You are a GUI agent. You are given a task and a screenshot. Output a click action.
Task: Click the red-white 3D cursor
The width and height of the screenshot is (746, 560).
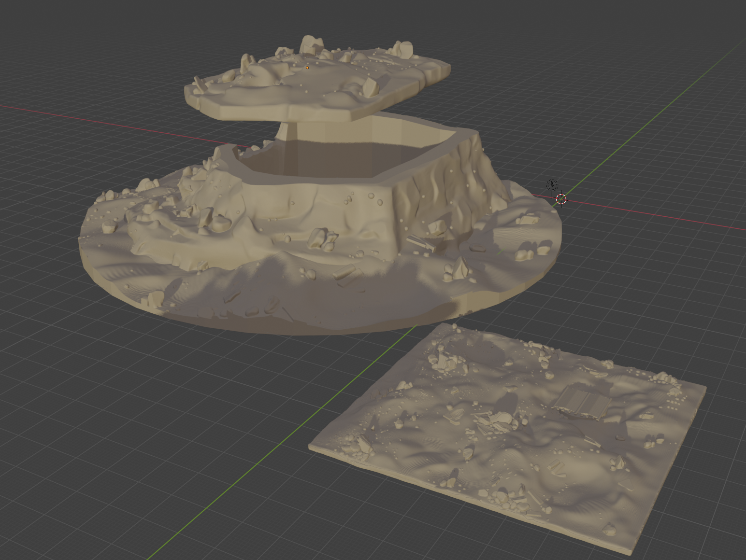561,199
